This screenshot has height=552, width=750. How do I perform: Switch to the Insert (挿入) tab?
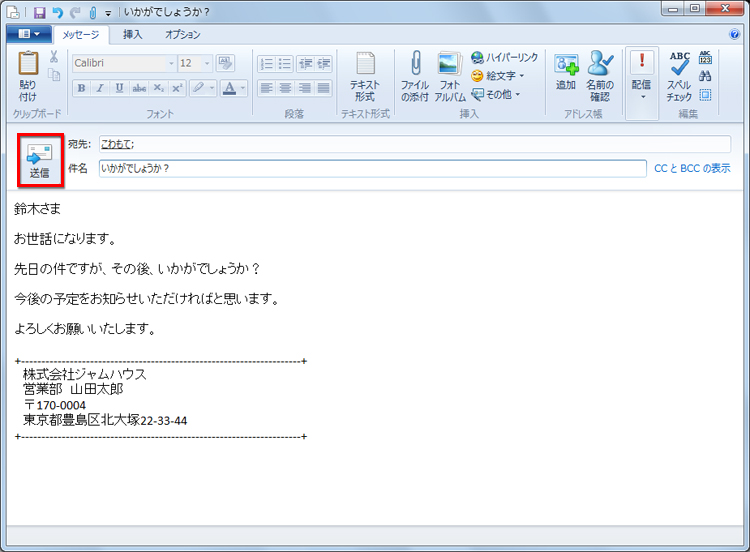132,34
